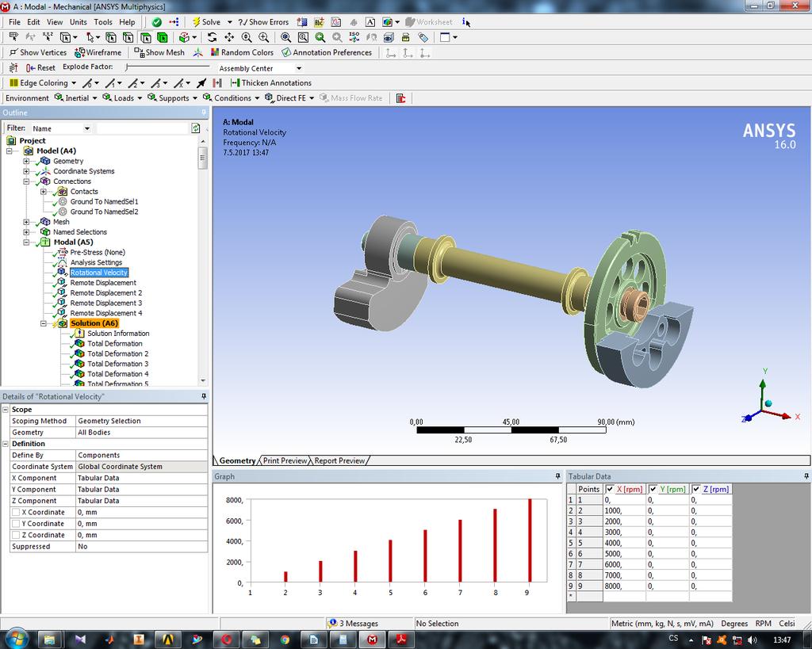Open the Windows Start button

[16, 639]
